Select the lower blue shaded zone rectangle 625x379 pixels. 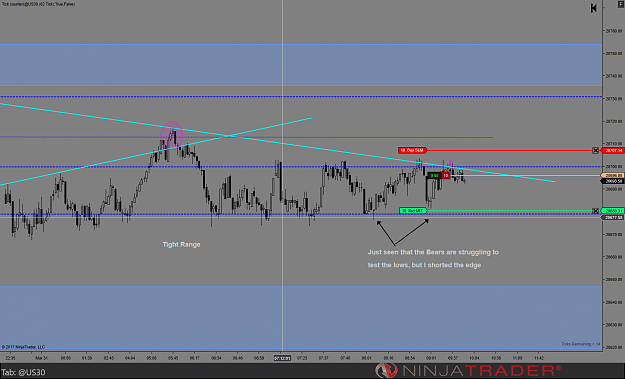[301, 318]
